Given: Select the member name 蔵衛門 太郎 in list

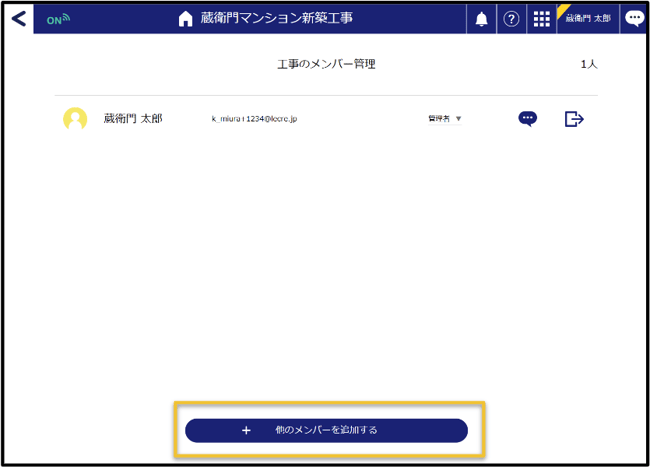Looking at the screenshot, I should pyautogui.click(x=133, y=119).
